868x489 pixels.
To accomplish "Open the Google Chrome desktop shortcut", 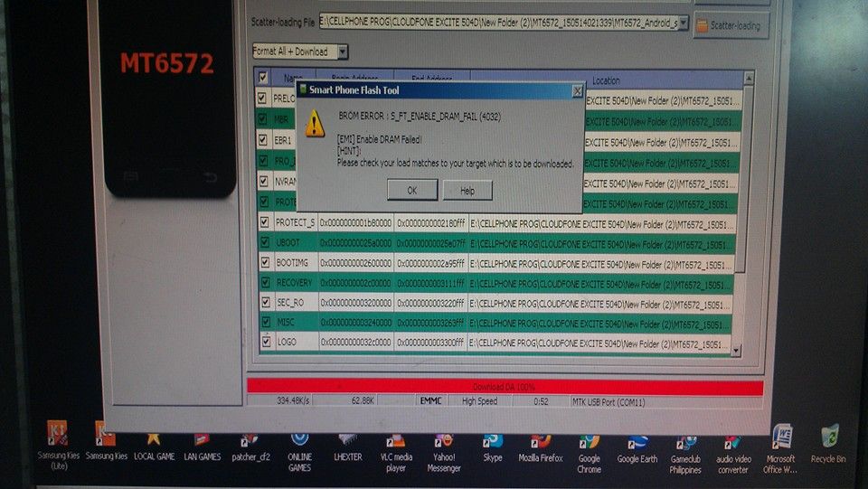I will tap(589, 455).
